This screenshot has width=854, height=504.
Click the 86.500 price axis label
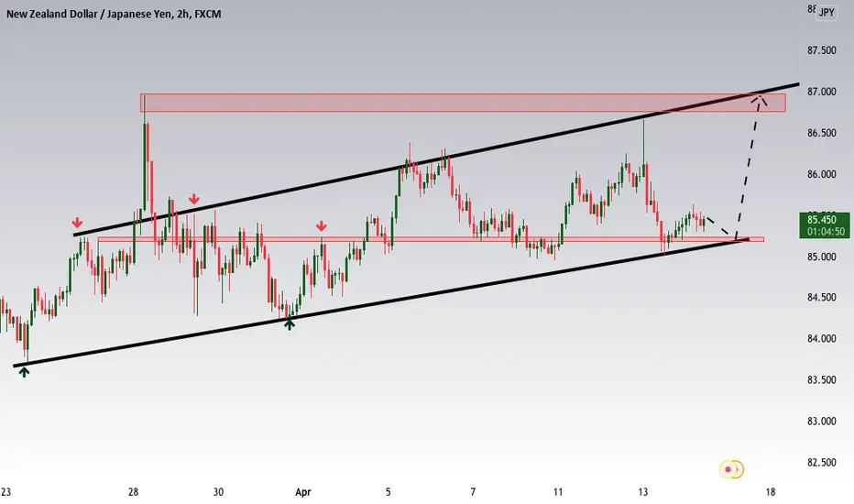click(x=821, y=133)
